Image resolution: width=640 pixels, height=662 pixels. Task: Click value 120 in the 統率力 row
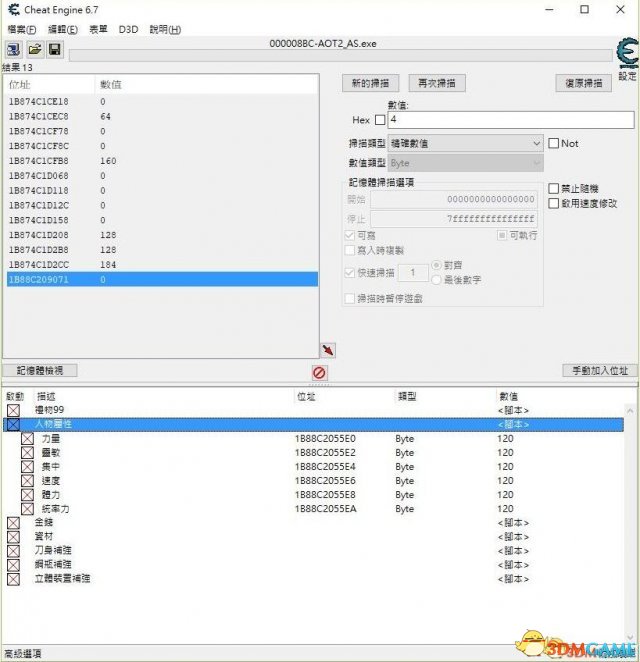click(x=505, y=509)
